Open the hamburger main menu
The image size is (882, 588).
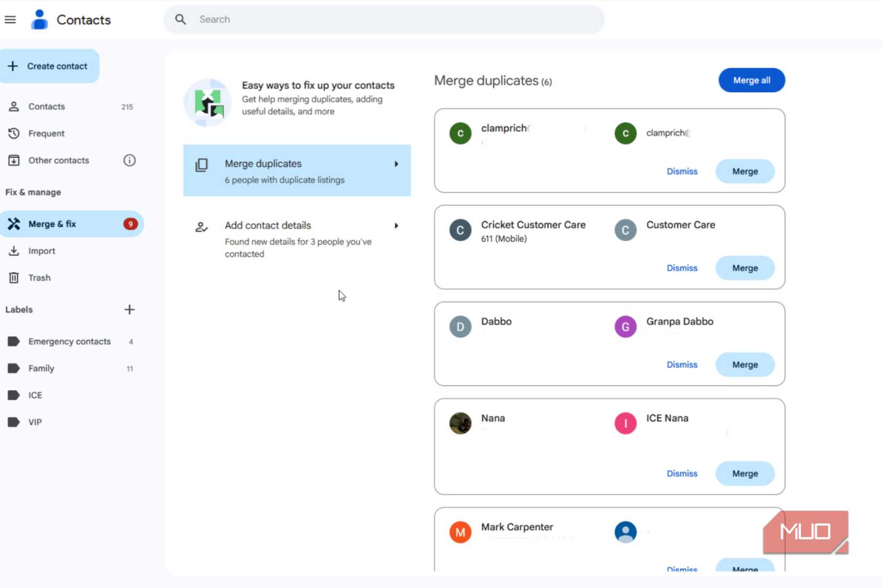10,20
